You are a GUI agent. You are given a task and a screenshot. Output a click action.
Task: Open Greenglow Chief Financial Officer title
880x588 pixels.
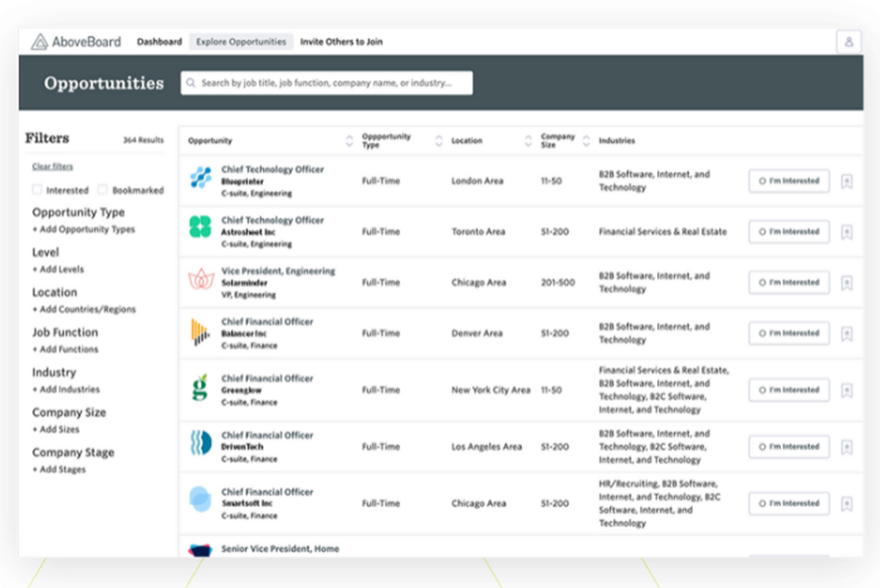click(x=268, y=378)
